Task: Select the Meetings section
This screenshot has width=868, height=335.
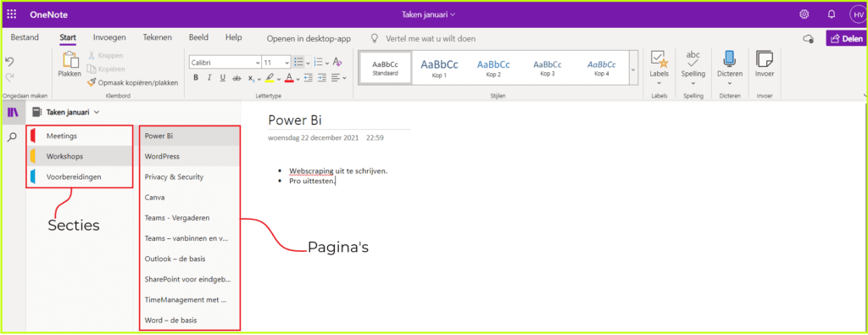Action: click(x=79, y=136)
